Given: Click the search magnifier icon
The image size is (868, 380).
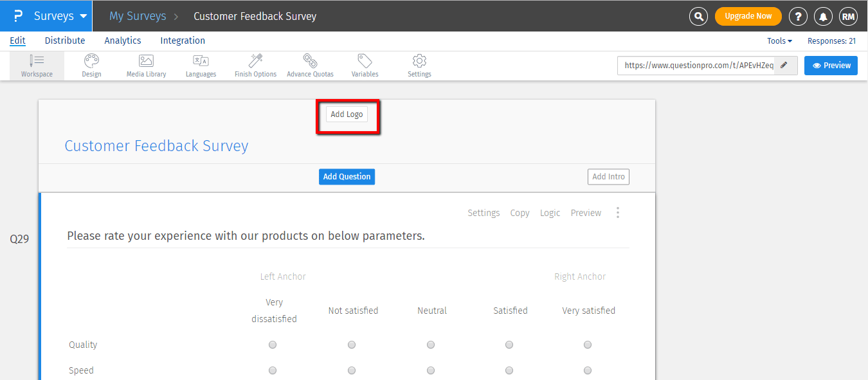Looking at the screenshot, I should [698, 16].
